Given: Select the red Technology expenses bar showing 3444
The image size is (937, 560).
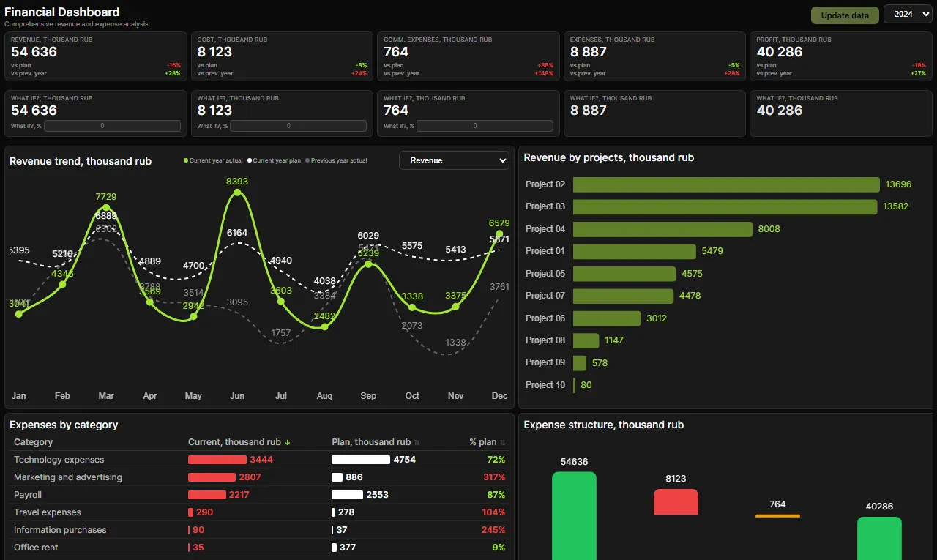Looking at the screenshot, I should click(x=217, y=460).
